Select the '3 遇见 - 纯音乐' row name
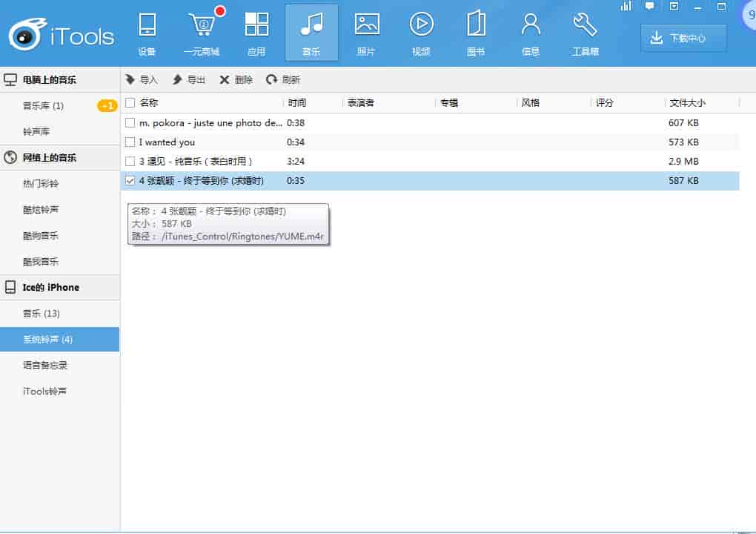The image size is (756, 534). point(195,162)
